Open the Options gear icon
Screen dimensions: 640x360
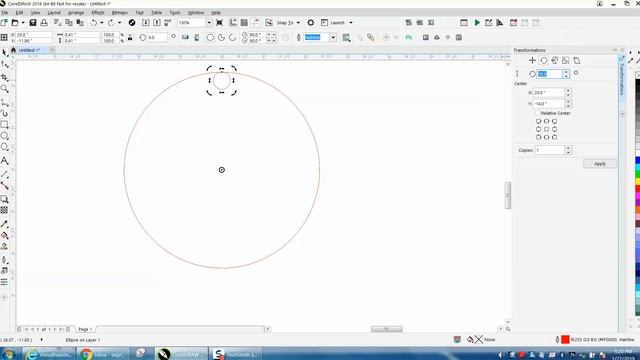(311, 23)
